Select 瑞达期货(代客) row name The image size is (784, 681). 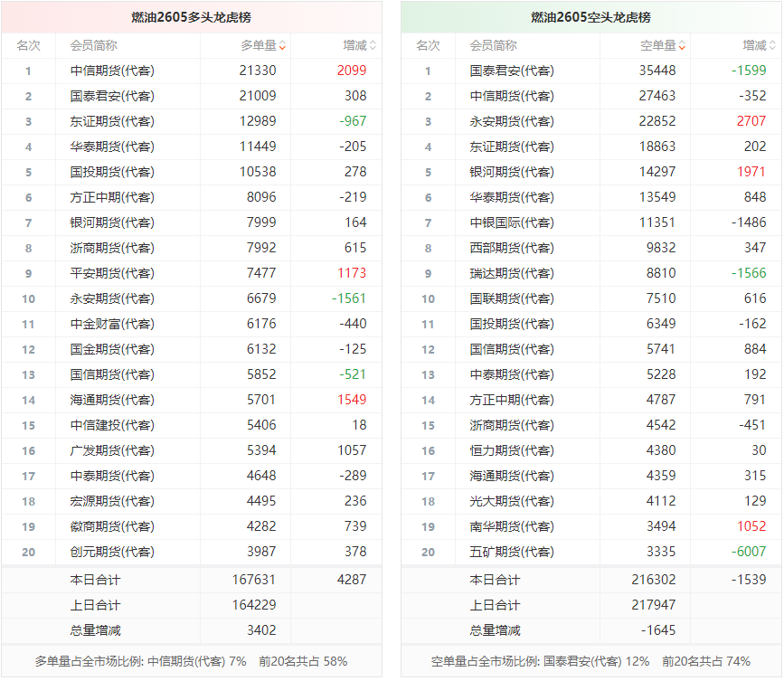tap(512, 273)
